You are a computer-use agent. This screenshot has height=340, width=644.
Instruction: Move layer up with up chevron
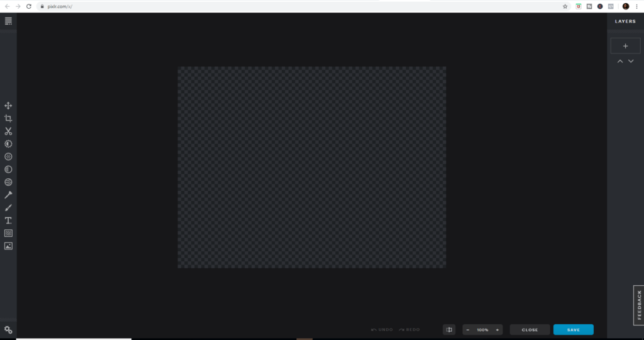(x=620, y=61)
